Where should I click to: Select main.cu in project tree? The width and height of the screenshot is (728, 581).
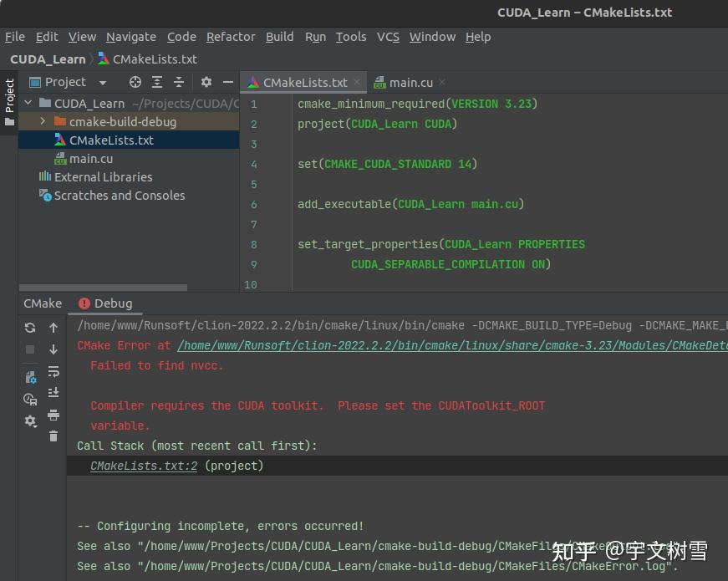[x=129, y=158]
